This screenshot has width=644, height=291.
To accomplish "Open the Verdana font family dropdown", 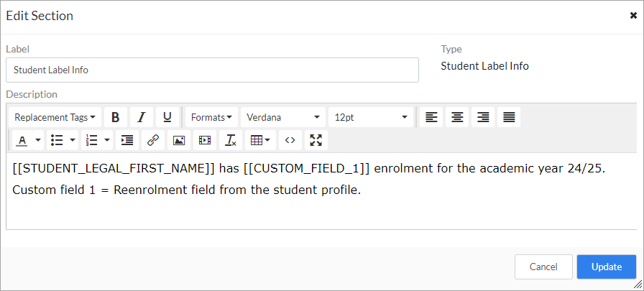I will coord(283,117).
